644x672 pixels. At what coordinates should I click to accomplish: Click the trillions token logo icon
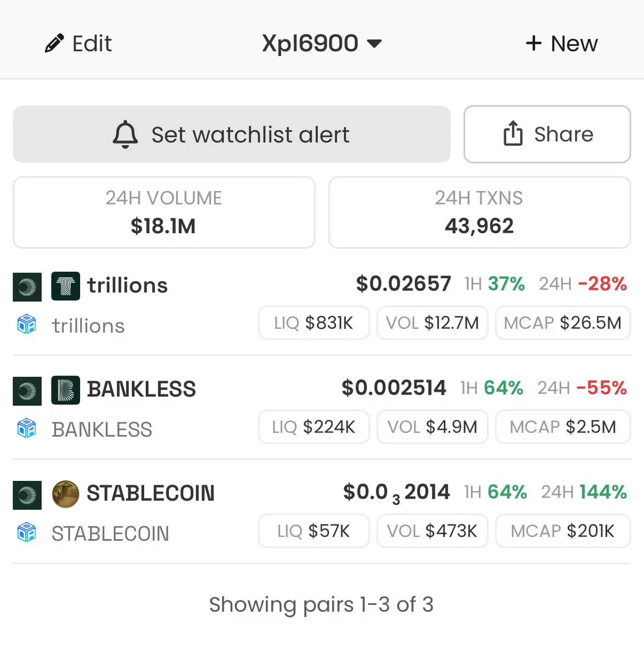66,286
